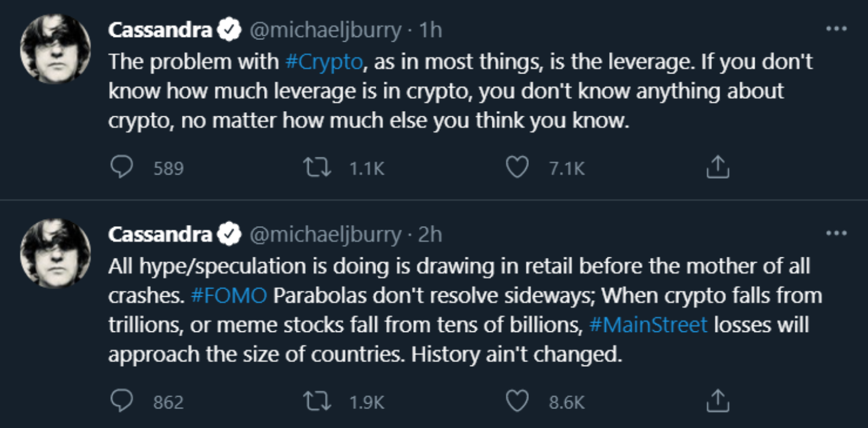Click @michaeljburry handle on second tweet

(325, 235)
